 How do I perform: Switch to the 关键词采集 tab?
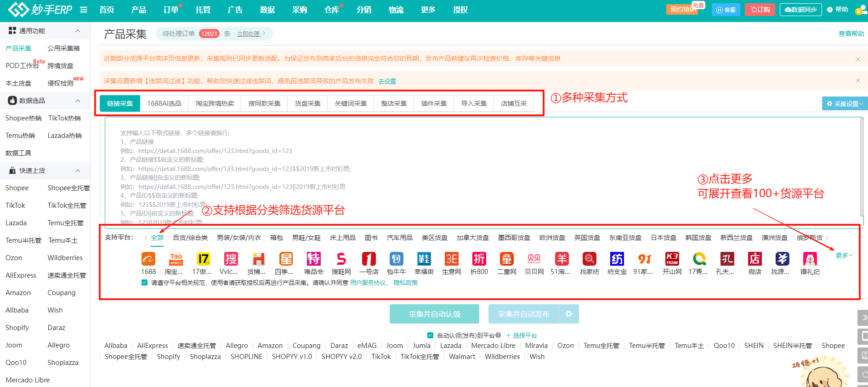[351, 103]
